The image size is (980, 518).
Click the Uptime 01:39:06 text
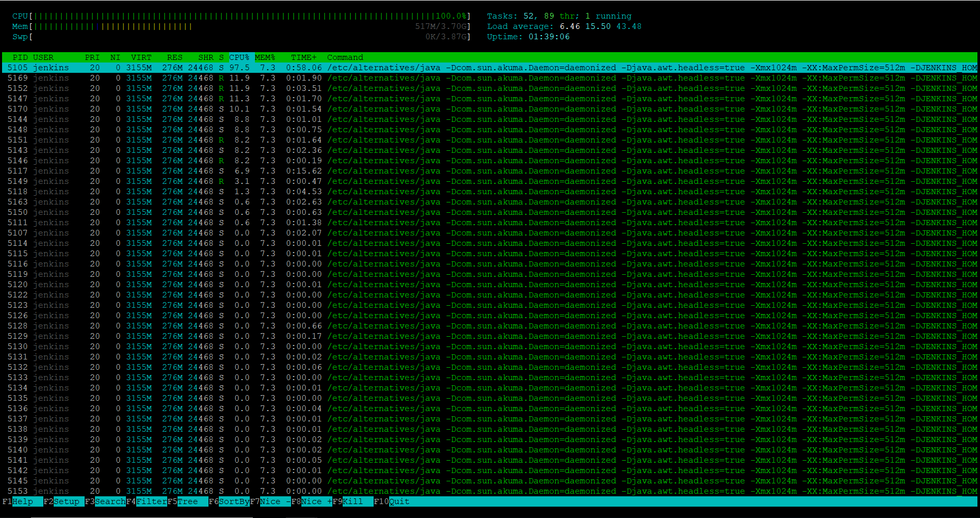pos(528,37)
